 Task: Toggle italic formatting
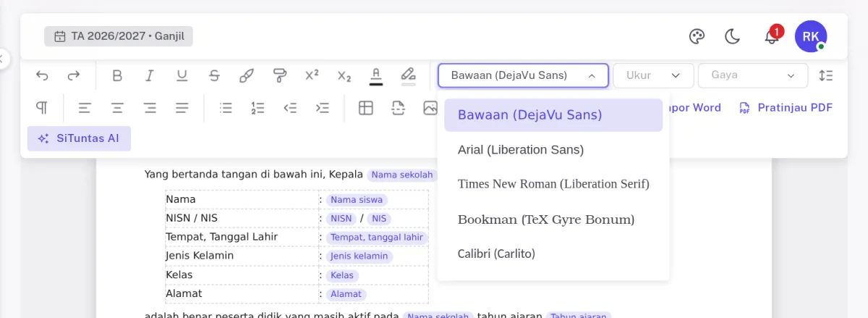click(x=150, y=75)
